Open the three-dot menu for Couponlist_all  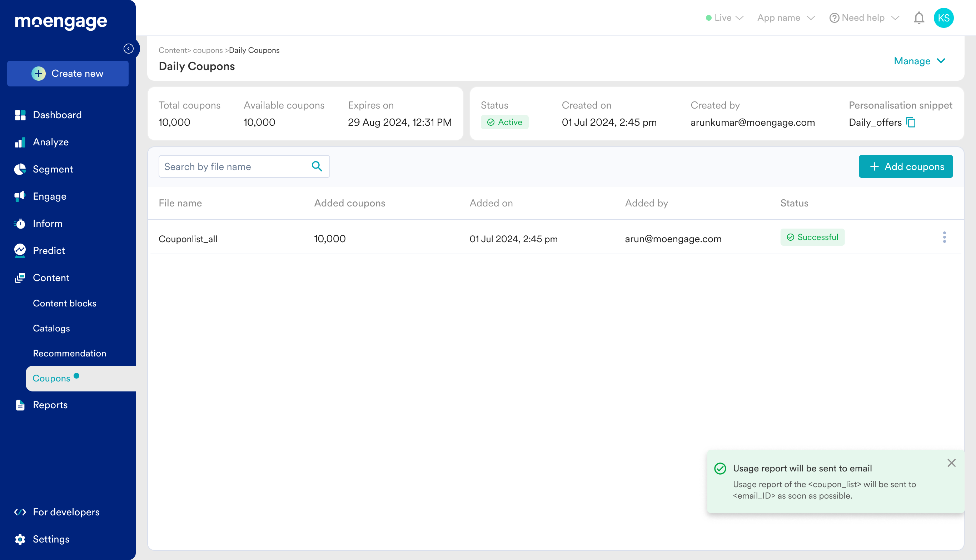coord(944,237)
